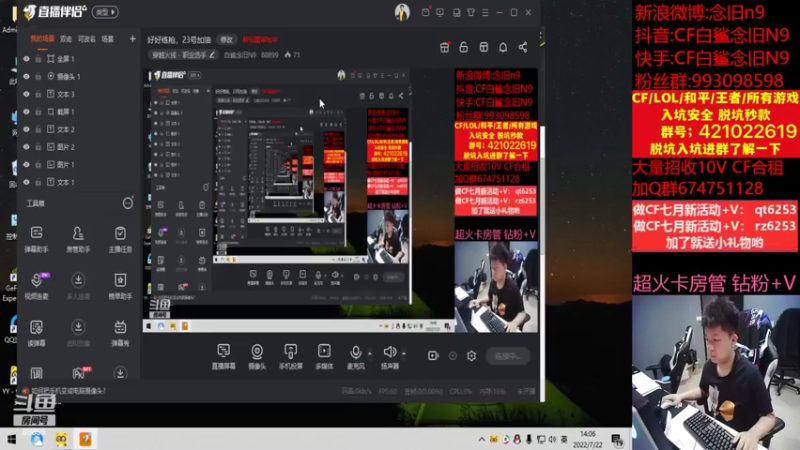Image resolution: width=800 pixels, height=450 pixels.
Task: Click the 修改 title edit button
Action: pyautogui.click(x=227, y=40)
